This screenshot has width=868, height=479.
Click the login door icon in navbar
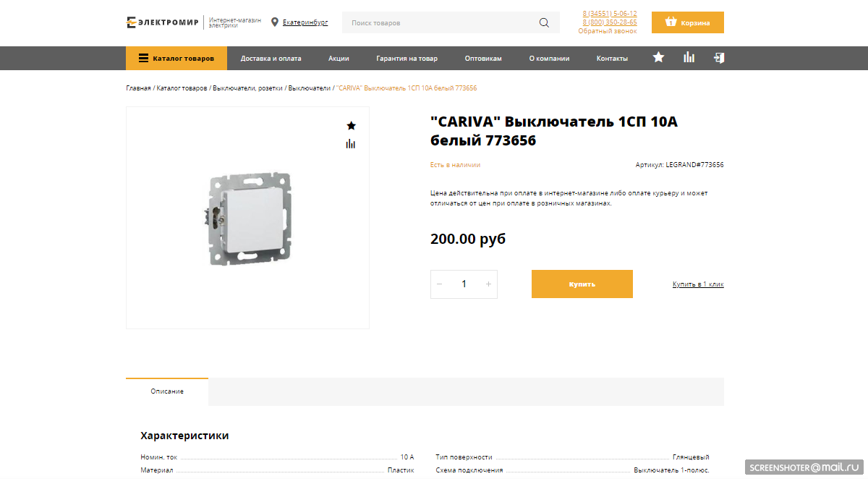coord(718,57)
